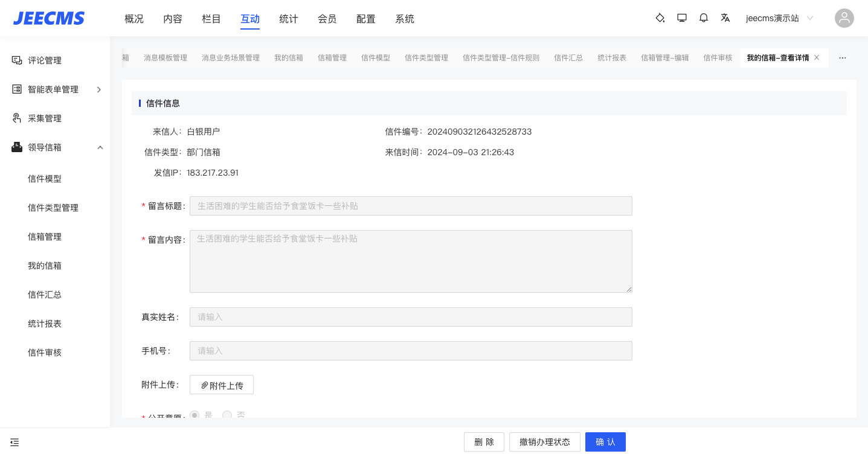Close the 我的信箱-查看详情 tab
The image size is (868, 454).
pyautogui.click(x=817, y=57)
